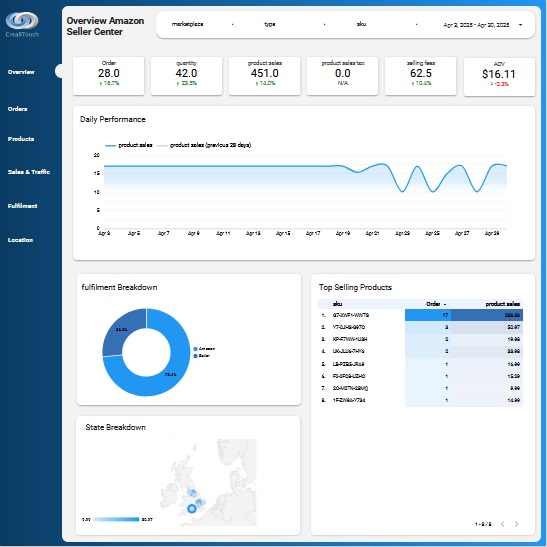
Task: Sort table by sku column header
Action: click(337, 304)
